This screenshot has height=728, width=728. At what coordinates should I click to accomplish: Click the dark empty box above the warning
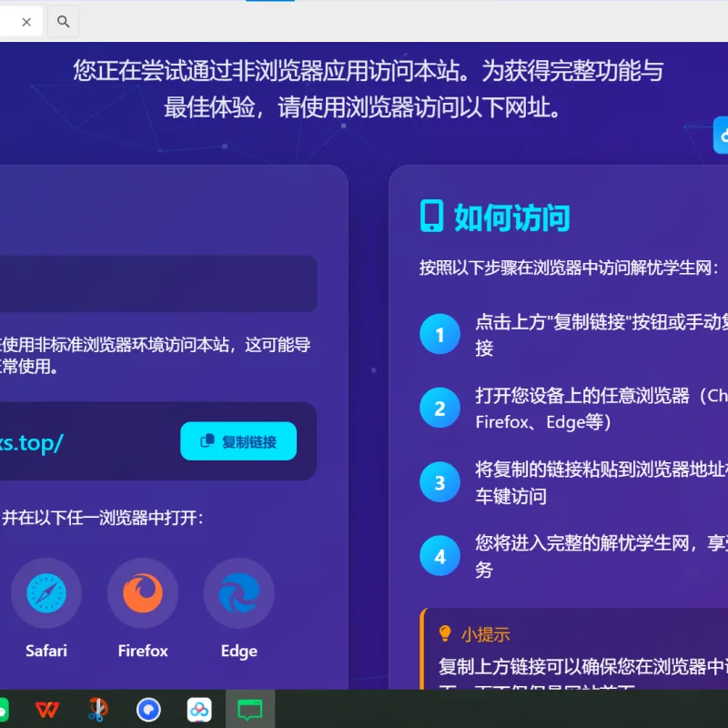point(157,284)
